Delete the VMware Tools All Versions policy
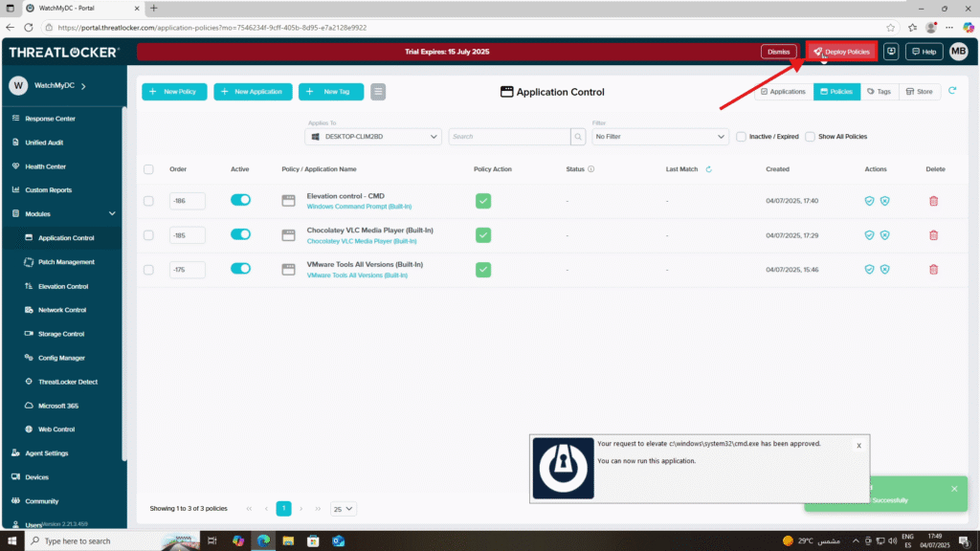Viewport: 980px width, 551px height. [934, 269]
